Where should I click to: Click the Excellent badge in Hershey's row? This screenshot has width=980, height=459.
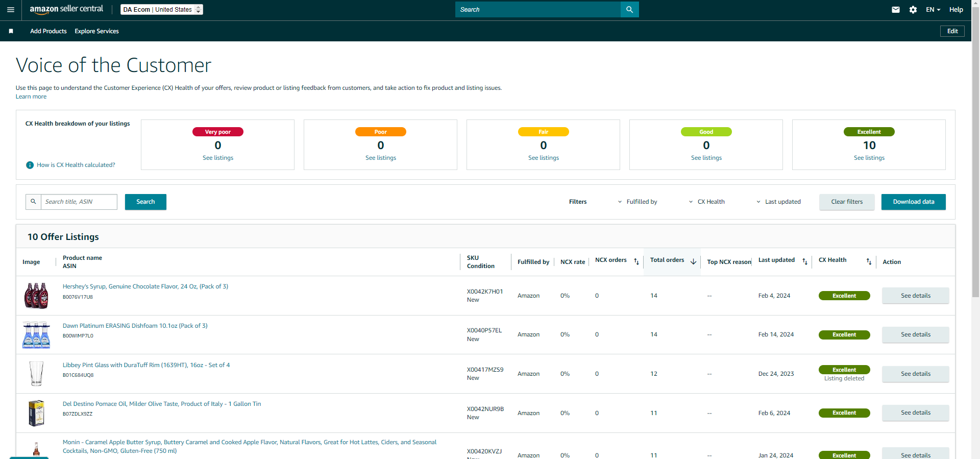click(x=844, y=296)
